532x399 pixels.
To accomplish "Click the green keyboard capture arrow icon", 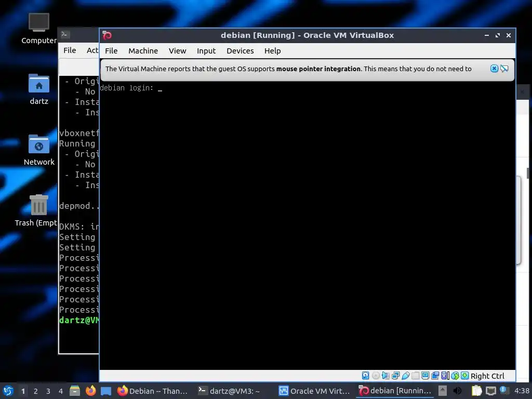I will [465, 376].
